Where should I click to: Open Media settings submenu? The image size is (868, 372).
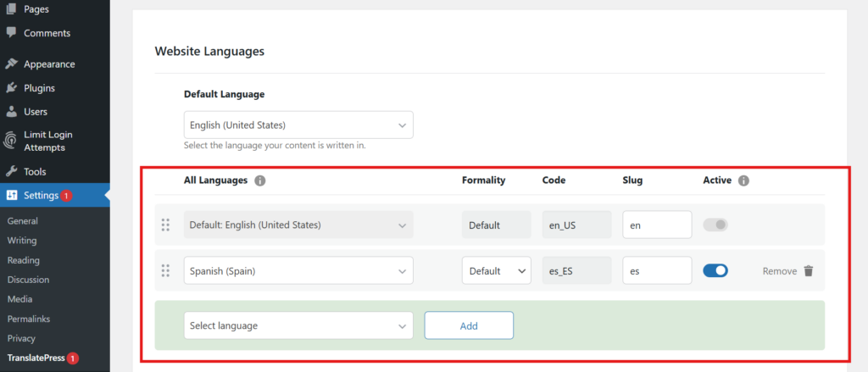pyautogui.click(x=20, y=299)
